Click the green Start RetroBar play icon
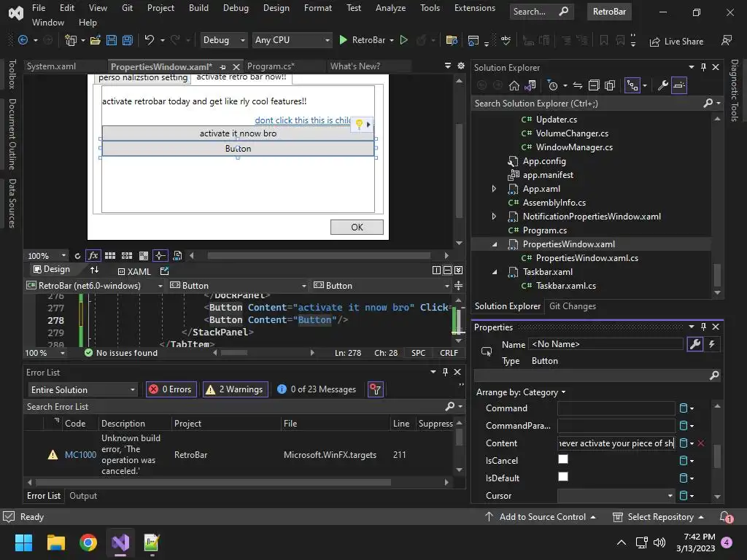This screenshot has width=747, height=560. 343,40
